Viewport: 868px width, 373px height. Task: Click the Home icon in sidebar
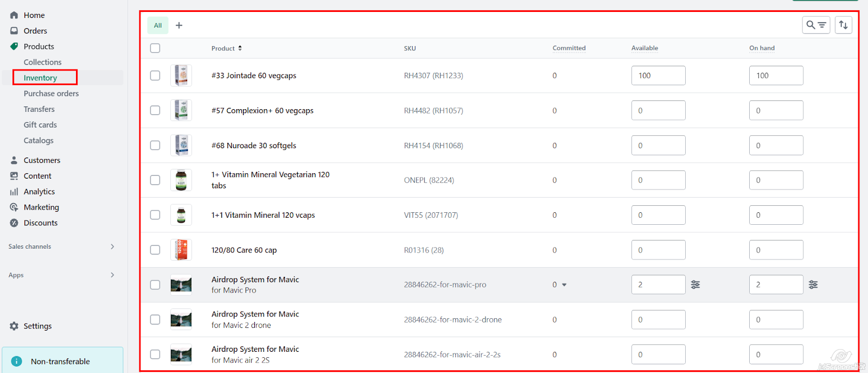[14, 15]
